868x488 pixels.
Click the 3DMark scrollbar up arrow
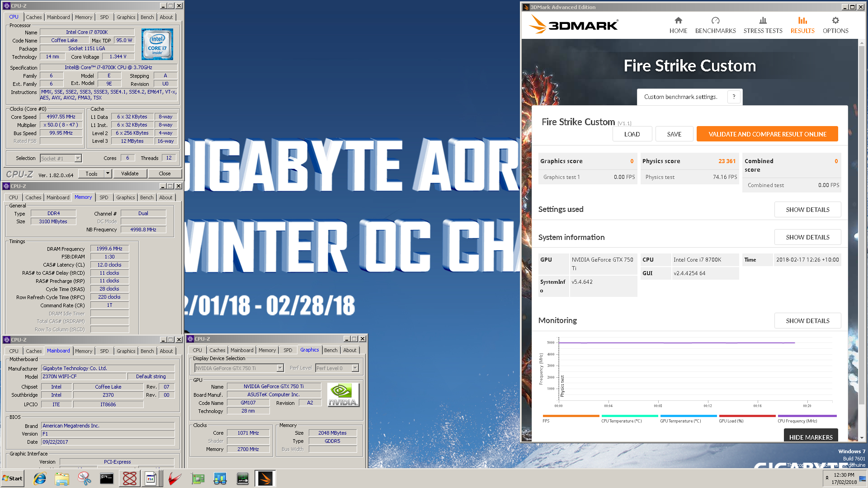(862, 43)
